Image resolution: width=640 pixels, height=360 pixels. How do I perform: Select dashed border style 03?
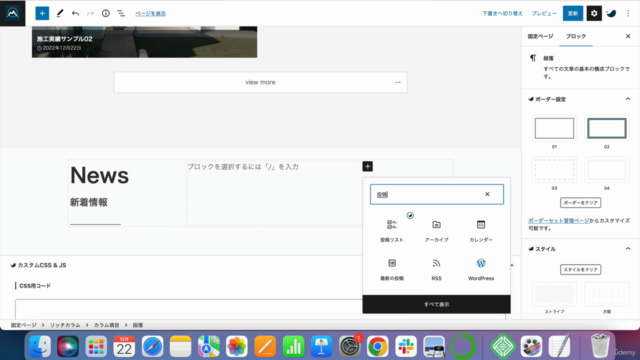click(x=554, y=170)
